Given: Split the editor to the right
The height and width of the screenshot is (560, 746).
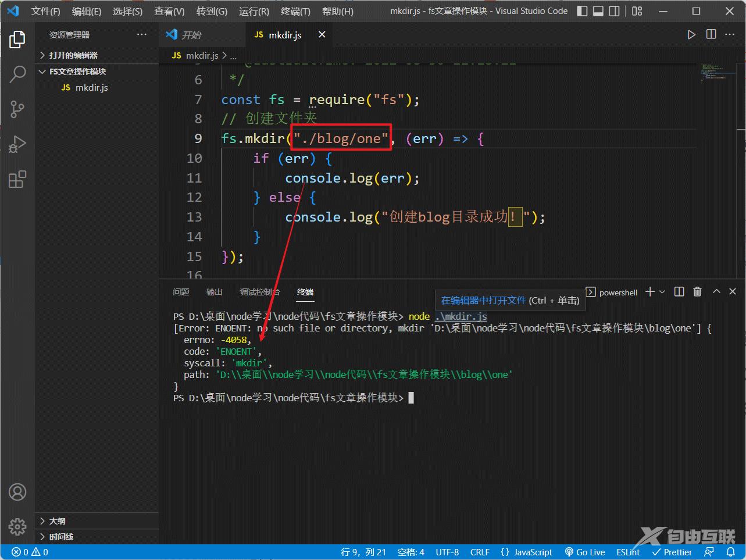Looking at the screenshot, I should [x=711, y=35].
